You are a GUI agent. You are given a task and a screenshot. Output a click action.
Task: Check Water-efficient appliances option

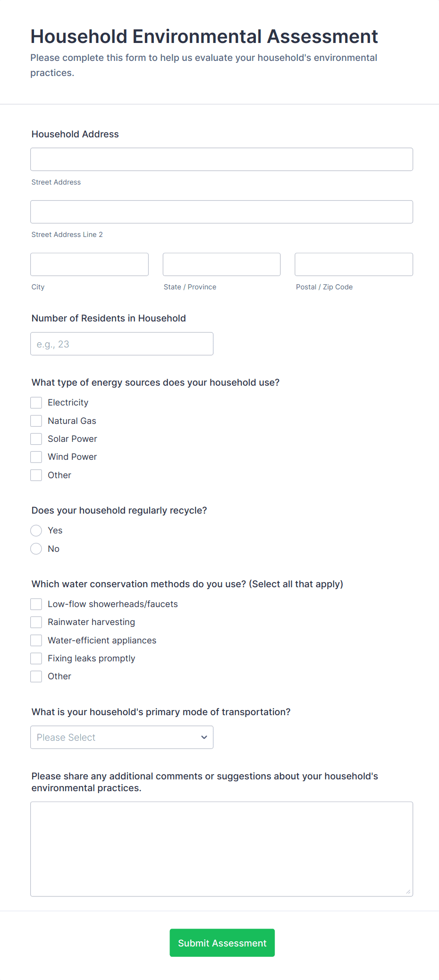[36, 640]
